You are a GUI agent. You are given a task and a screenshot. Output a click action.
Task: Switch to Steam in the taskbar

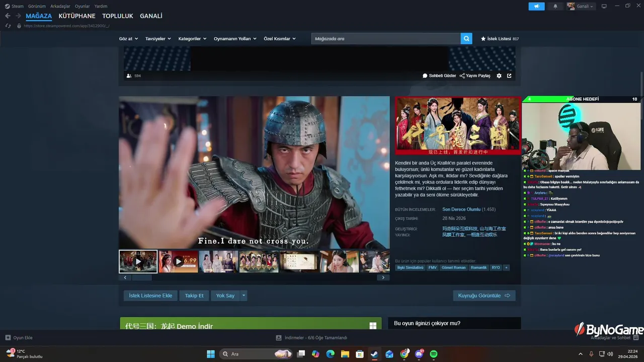coord(374,354)
